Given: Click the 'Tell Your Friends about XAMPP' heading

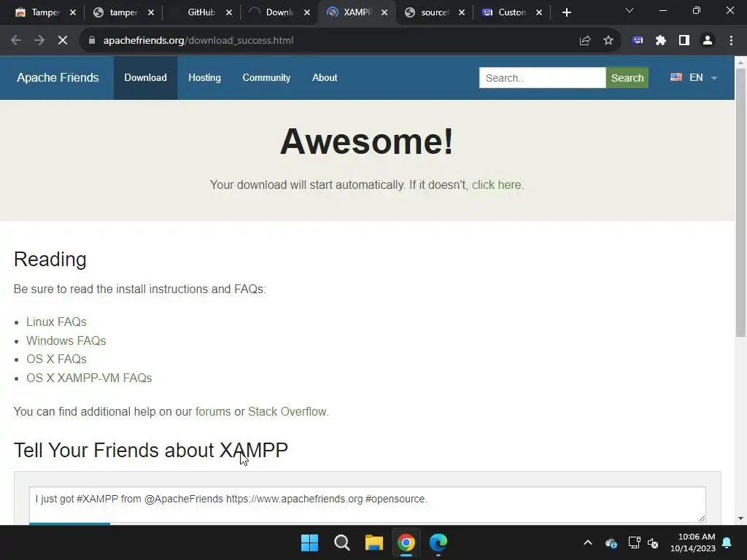Looking at the screenshot, I should (150, 450).
